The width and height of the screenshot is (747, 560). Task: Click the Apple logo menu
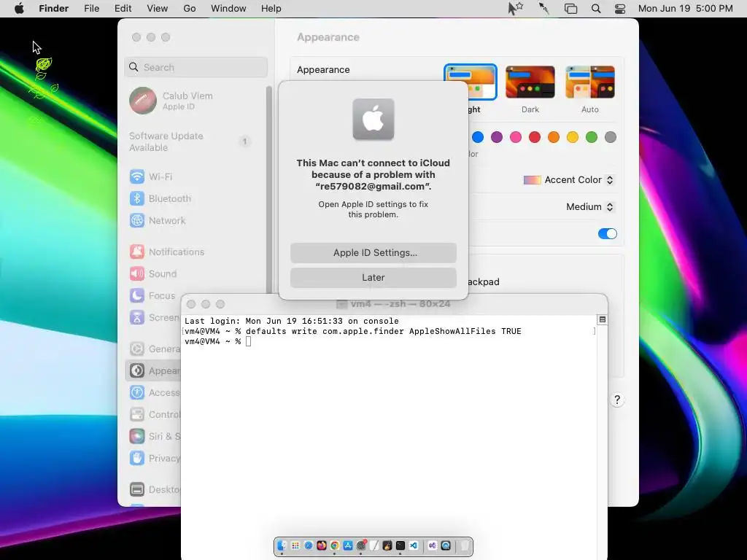pos(19,9)
